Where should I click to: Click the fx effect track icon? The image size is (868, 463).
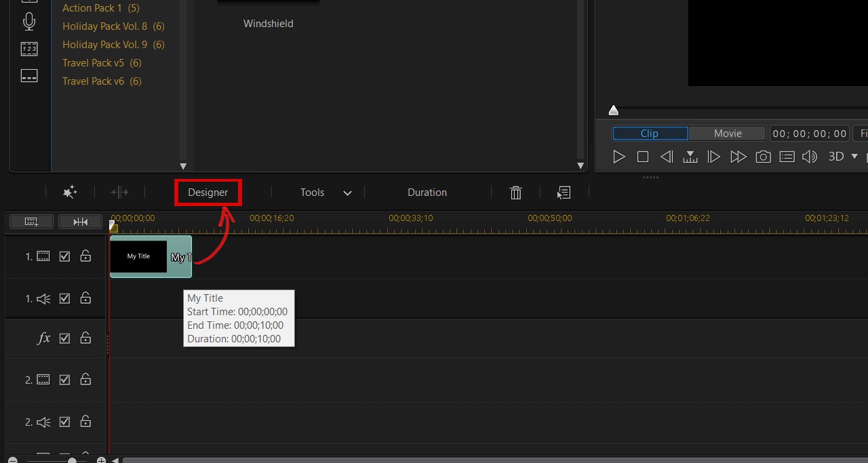pyautogui.click(x=43, y=338)
